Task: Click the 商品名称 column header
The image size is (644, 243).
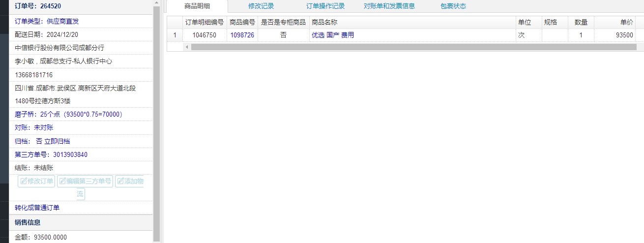Action: coord(412,23)
